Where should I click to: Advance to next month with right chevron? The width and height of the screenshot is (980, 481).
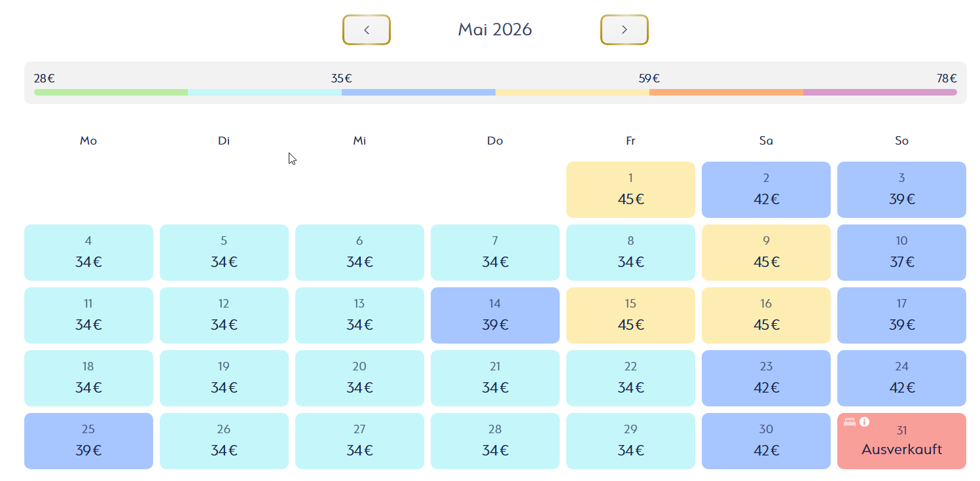coord(624,30)
